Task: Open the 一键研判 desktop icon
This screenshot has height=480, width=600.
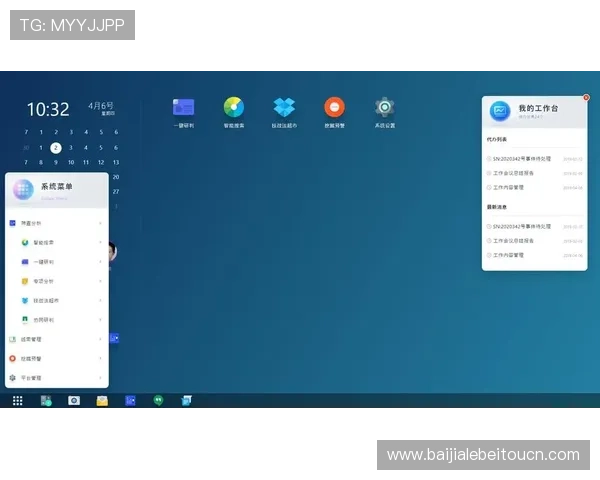Action: click(183, 108)
